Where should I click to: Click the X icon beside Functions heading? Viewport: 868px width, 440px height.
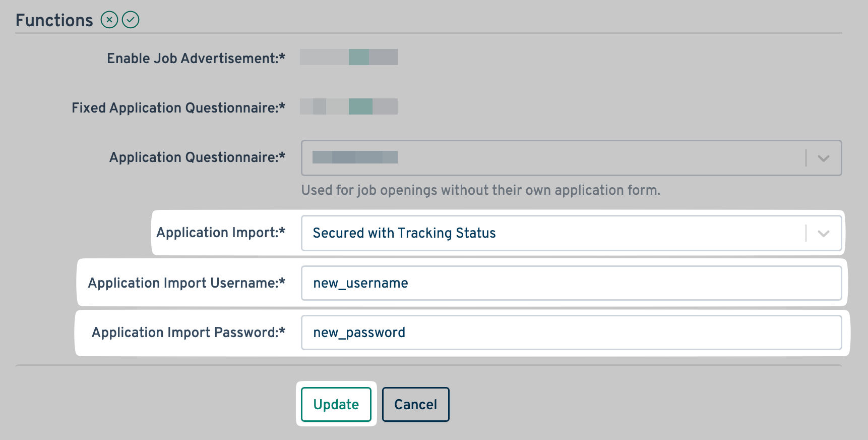click(x=109, y=20)
